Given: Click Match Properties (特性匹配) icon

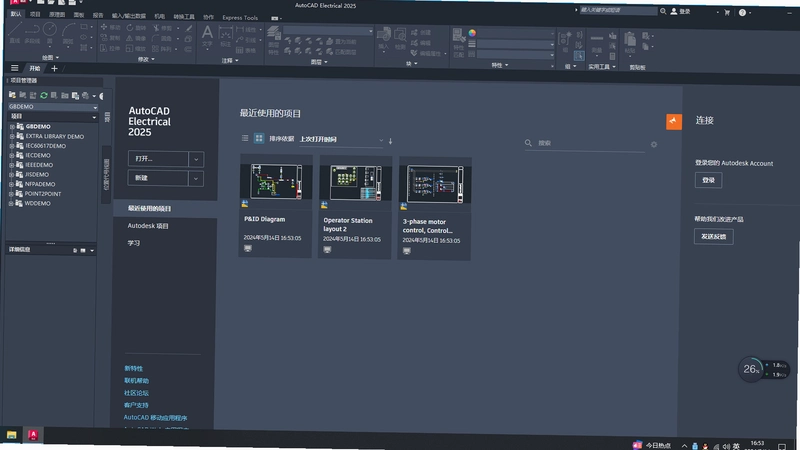Looking at the screenshot, I should pyautogui.click(x=459, y=42).
